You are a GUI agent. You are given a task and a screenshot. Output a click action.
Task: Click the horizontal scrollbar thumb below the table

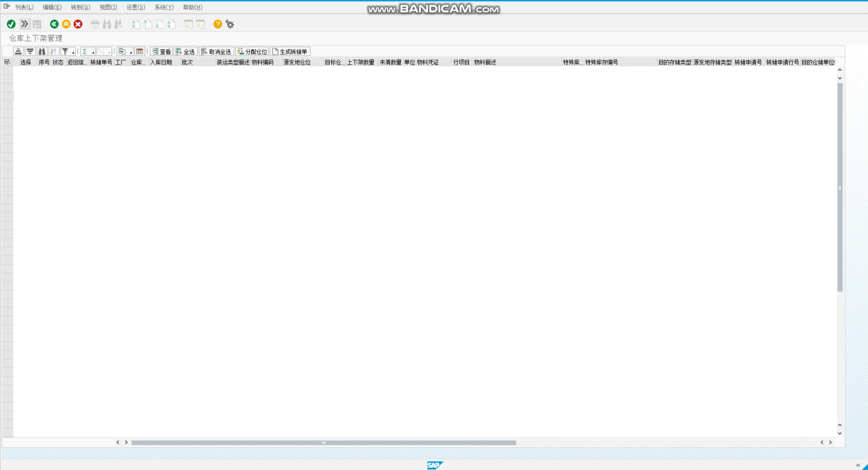click(323, 443)
